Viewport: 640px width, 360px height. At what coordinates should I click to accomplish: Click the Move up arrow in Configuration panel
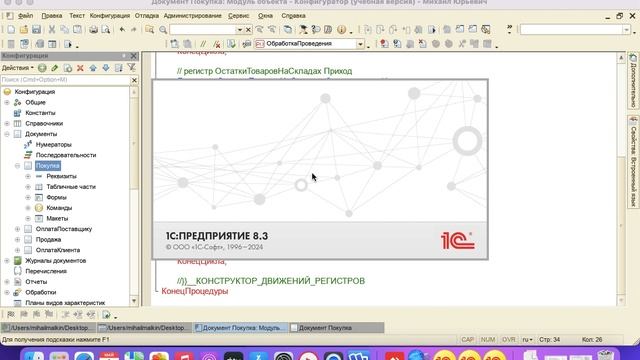tap(93, 68)
